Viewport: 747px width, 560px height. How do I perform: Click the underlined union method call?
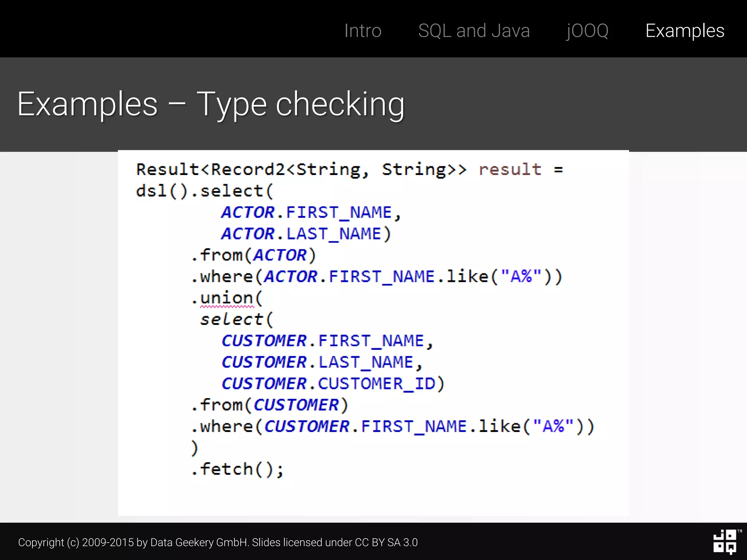click(227, 298)
